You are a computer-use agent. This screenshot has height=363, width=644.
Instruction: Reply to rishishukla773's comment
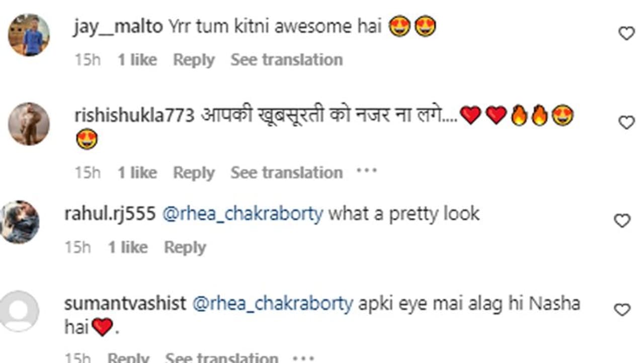coord(194,172)
